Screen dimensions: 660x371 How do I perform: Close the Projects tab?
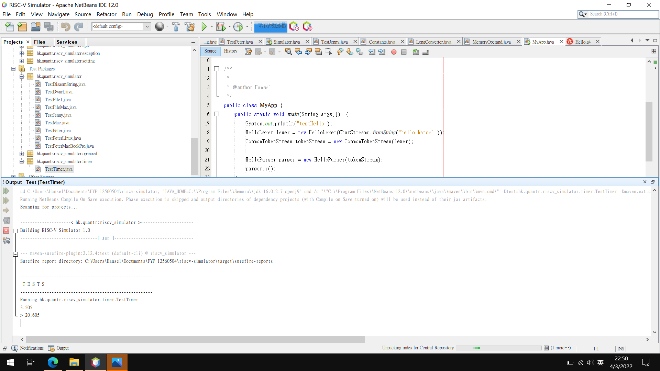click(28, 42)
